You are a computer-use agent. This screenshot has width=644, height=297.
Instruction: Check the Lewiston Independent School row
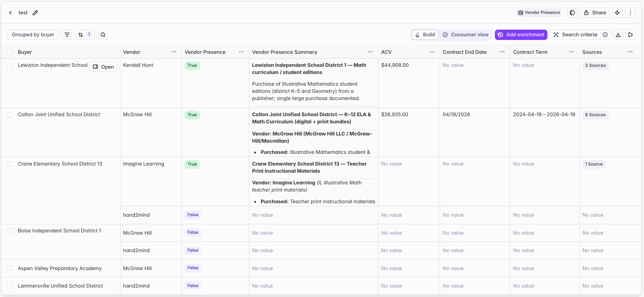click(x=10, y=66)
